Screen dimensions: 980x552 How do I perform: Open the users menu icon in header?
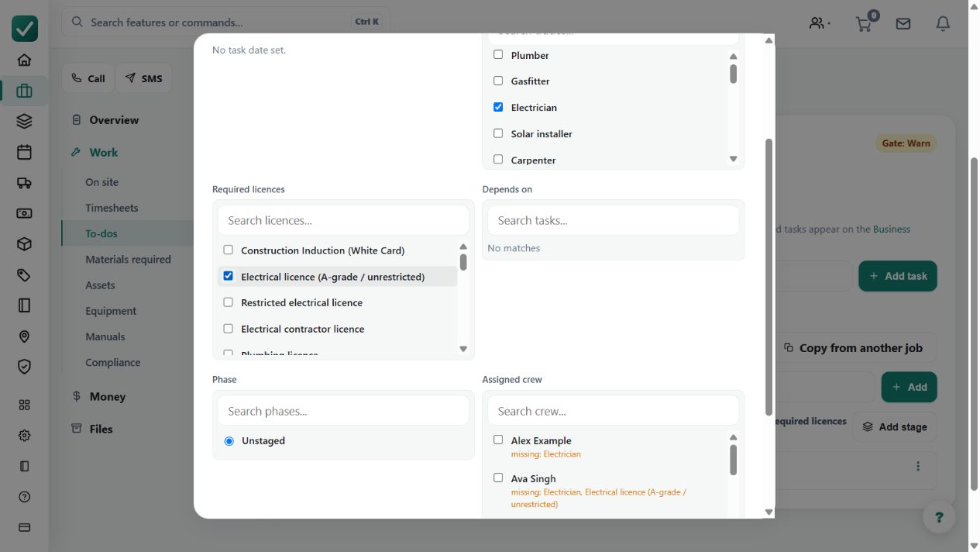(820, 23)
